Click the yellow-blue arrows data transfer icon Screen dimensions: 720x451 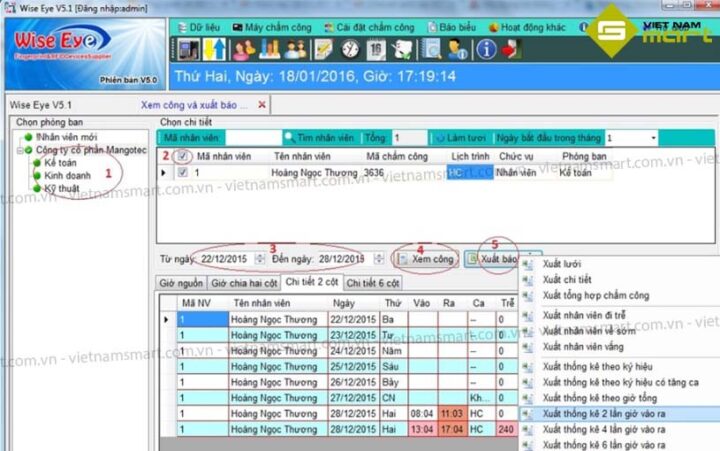click(215, 48)
